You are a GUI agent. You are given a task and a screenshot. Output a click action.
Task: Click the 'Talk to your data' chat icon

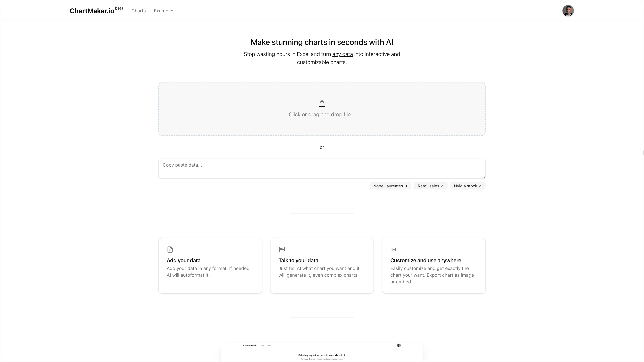pyautogui.click(x=282, y=249)
